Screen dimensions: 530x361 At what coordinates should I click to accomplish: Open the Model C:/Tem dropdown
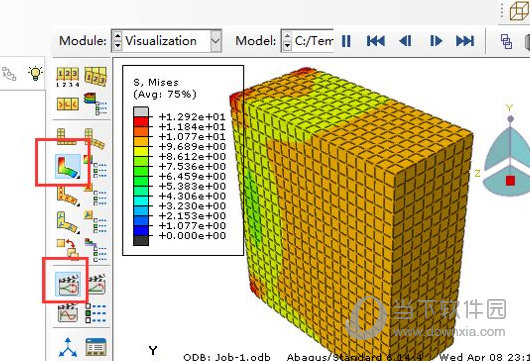[x=307, y=41]
